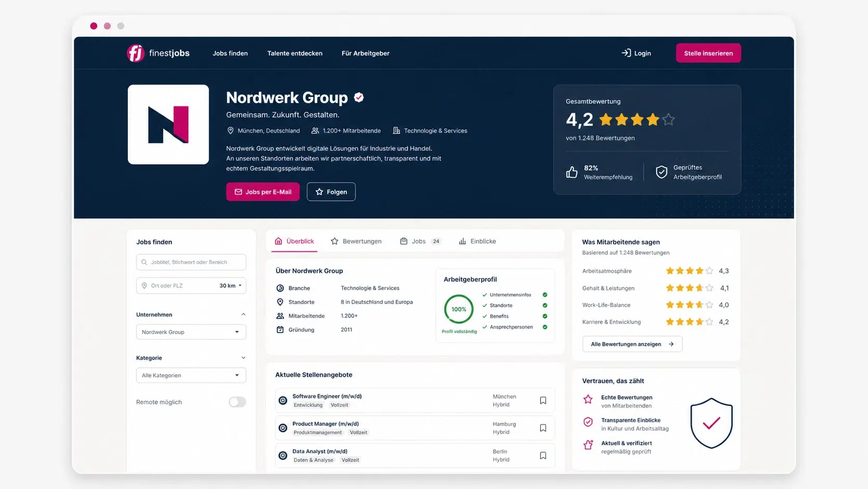This screenshot has height=489, width=868.
Task: Click the thumbs-up recommendation icon
Action: point(572,172)
